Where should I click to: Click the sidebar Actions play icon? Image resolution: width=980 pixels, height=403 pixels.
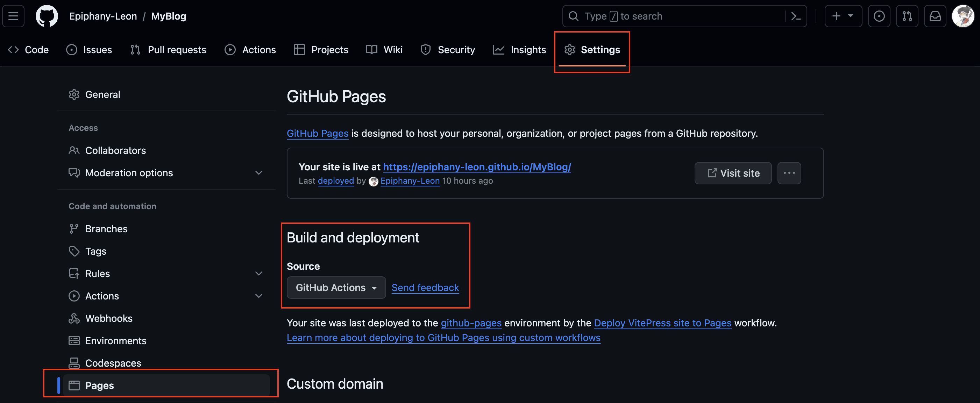(x=74, y=296)
